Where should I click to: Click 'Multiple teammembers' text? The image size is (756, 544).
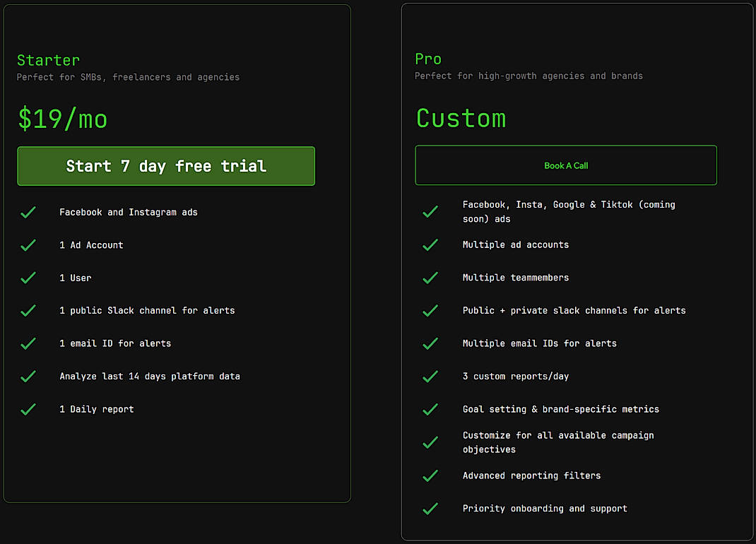coord(516,278)
